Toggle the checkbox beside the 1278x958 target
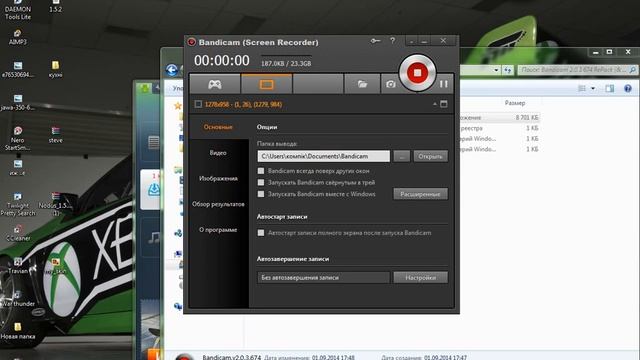 tap(198, 104)
